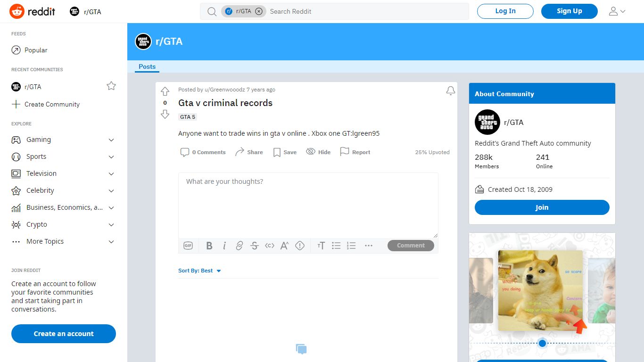644x362 pixels.
Task: Insert a bulleted list
Action: tap(336, 246)
